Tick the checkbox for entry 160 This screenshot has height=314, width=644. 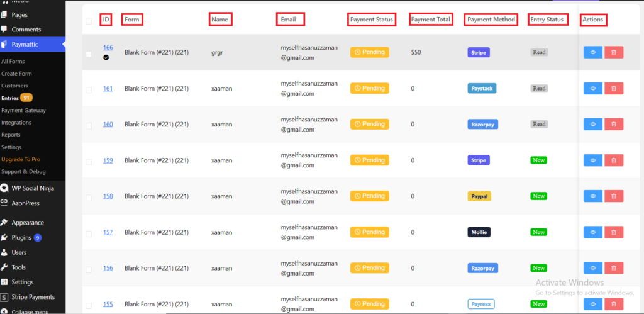click(89, 126)
